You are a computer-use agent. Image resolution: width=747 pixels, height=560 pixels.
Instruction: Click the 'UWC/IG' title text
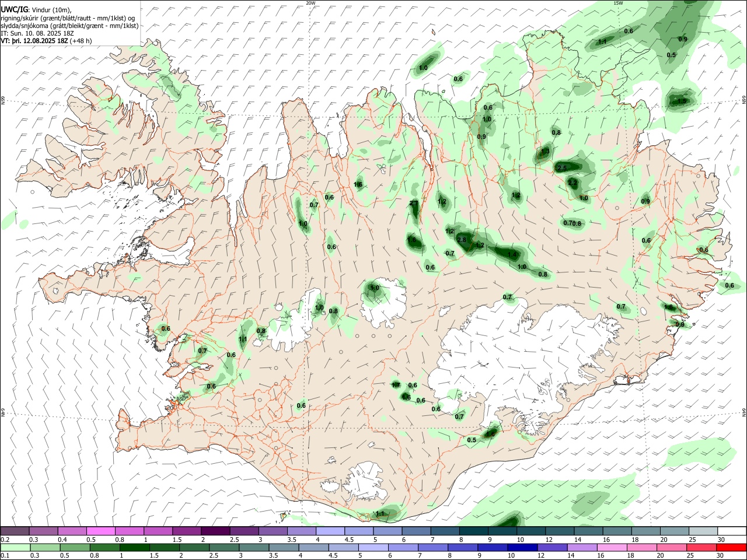[14, 9]
